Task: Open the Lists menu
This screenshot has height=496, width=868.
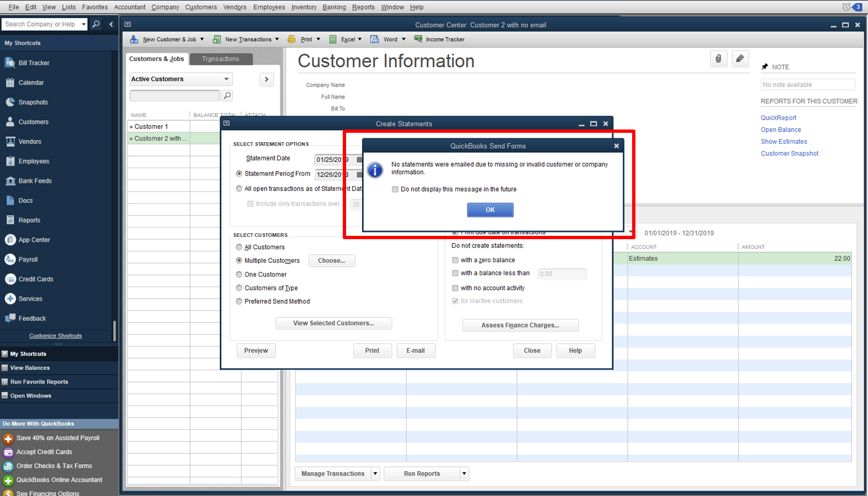Action: (x=69, y=7)
